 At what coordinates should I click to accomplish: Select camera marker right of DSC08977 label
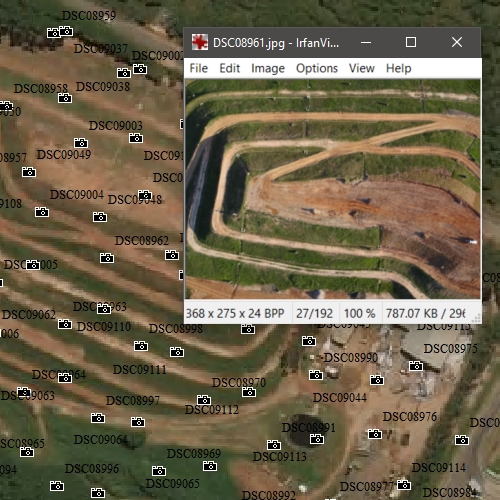point(404,485)
